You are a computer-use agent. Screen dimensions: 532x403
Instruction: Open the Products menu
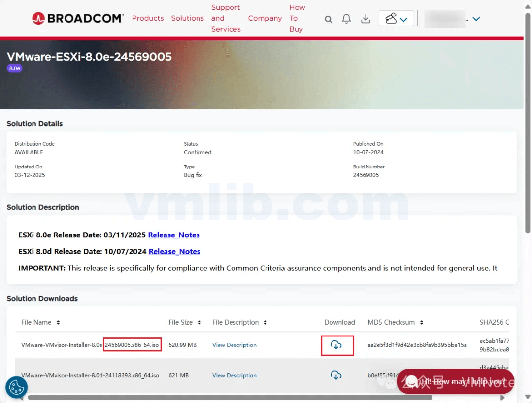click(x=148, y=18)
